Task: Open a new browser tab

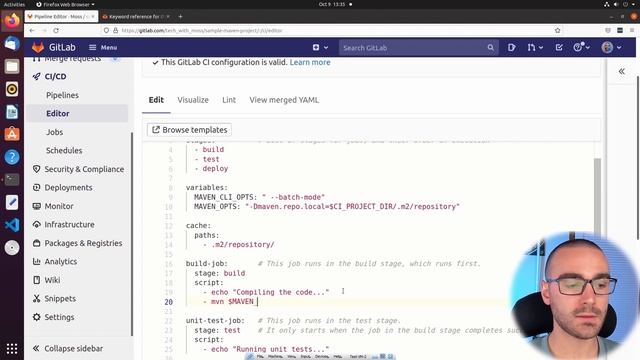Action: click(180, 16)
